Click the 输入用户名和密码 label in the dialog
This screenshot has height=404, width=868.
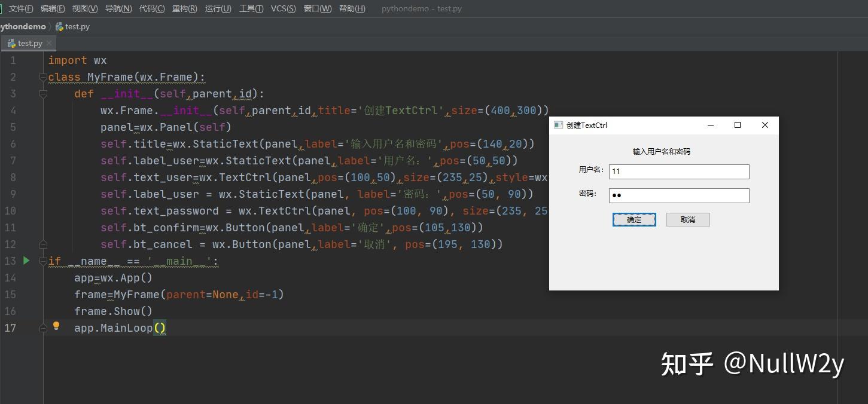point(662,152)
